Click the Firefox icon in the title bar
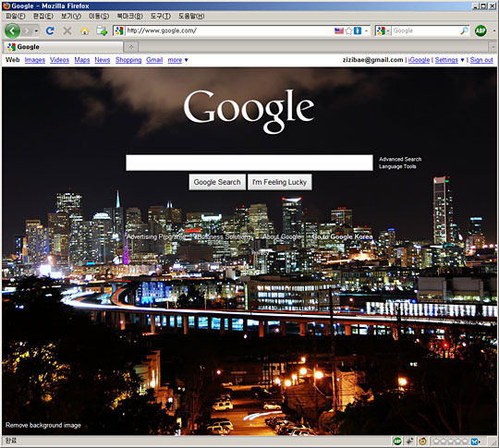 pos(6,6)
